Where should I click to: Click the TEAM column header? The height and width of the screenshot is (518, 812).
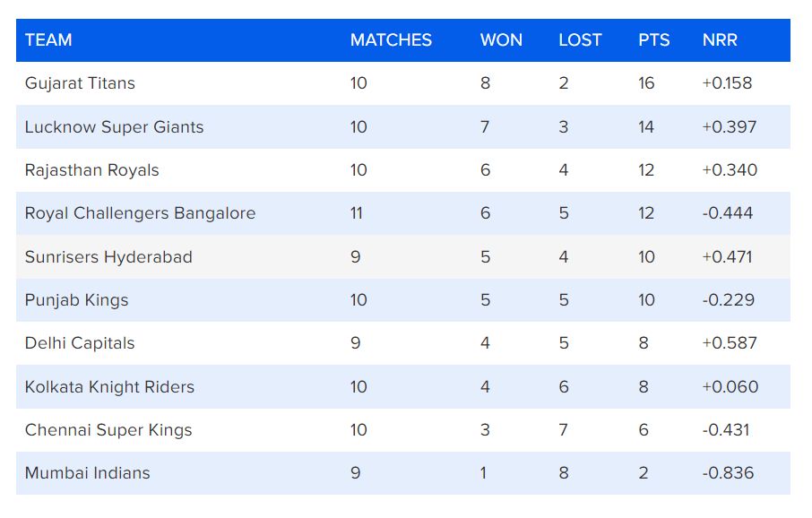coord(48,40)
